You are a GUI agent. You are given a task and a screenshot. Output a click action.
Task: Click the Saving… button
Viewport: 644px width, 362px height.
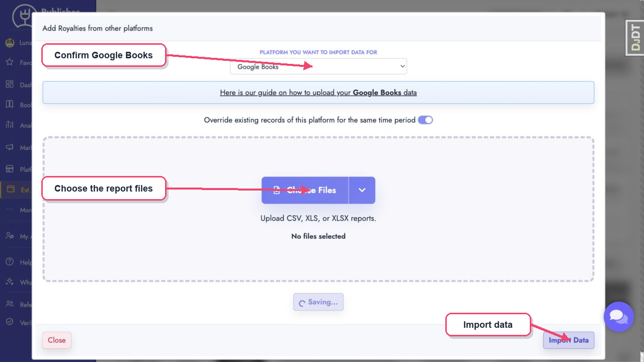click(318, 302)
